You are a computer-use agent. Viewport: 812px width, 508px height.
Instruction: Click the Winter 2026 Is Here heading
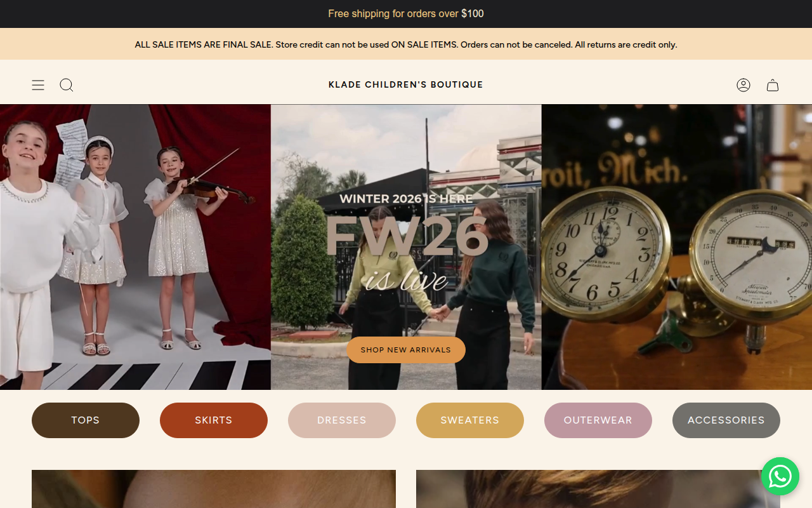406,199
